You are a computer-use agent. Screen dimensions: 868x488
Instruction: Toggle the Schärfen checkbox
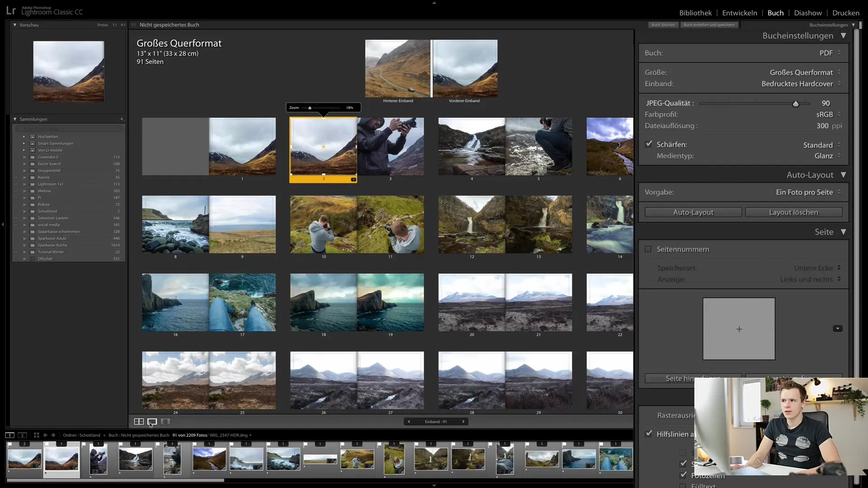point(649,144)
